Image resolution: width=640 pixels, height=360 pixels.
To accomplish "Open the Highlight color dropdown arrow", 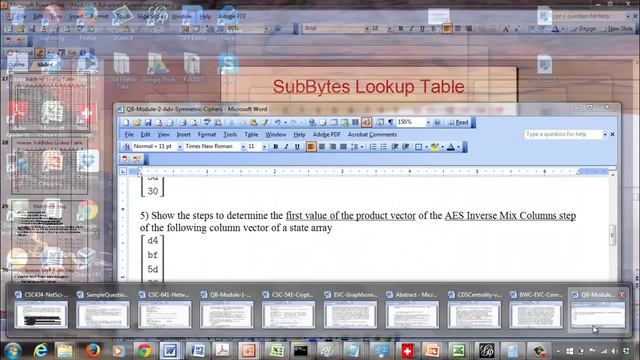I will (442, 147).
